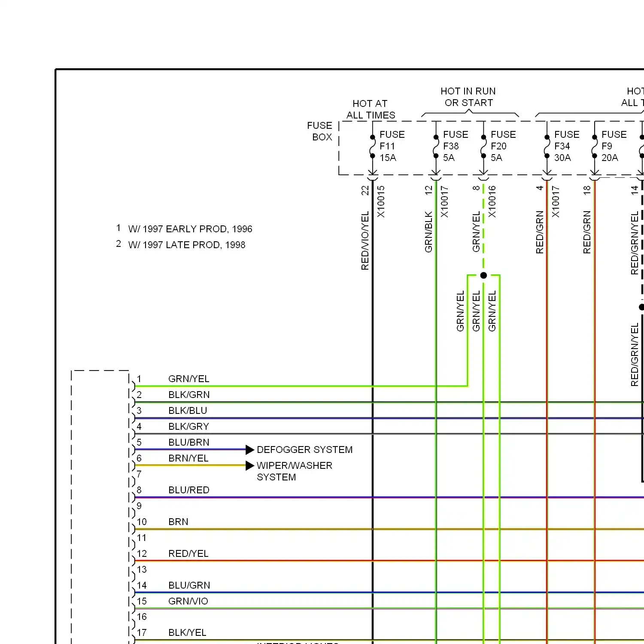Click the FUSE F34 30A label
The image size is (644, 644).
click(567, 146)
